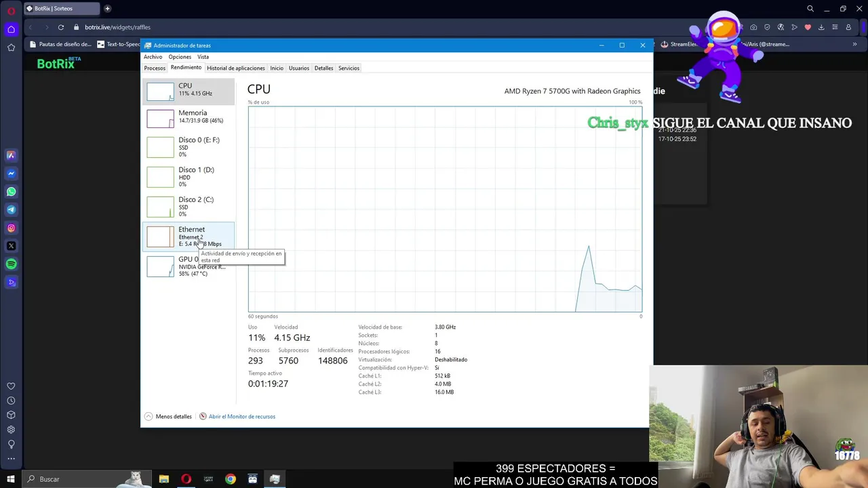The width and height of the screenshot is (868, 488).
Task: Open the Task Manager taskbar icon
Action: point(275,479)
